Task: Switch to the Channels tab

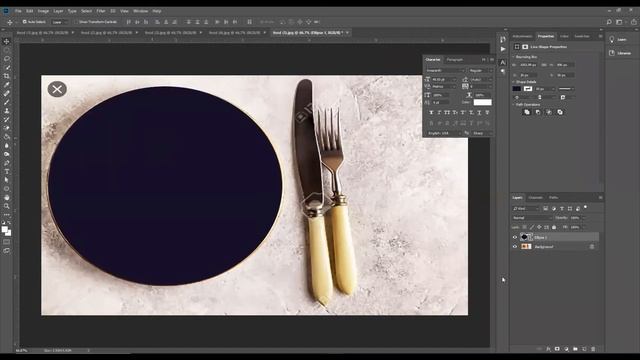Action: coord(536,198)
